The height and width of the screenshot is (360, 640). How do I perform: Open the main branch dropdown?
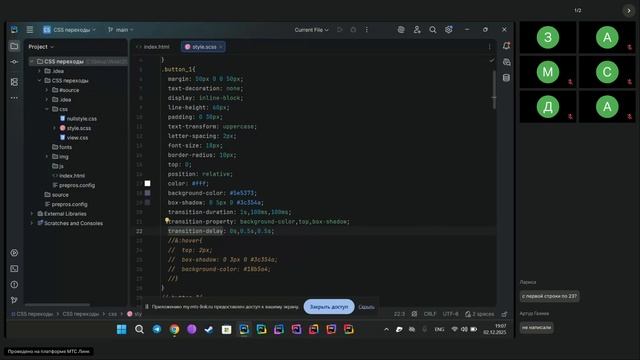120,30
